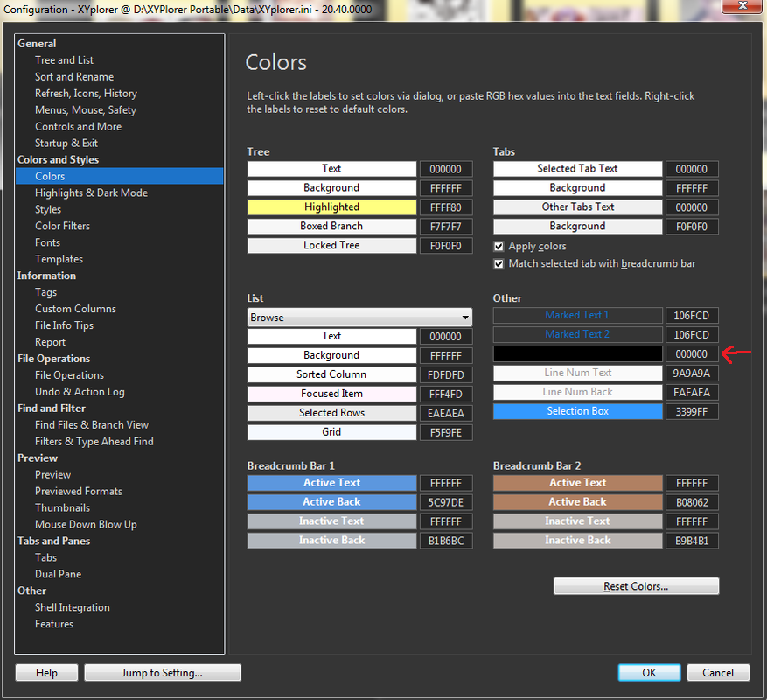Pick Selection Box color label
The image size is (767, 700).
point(578,411)
